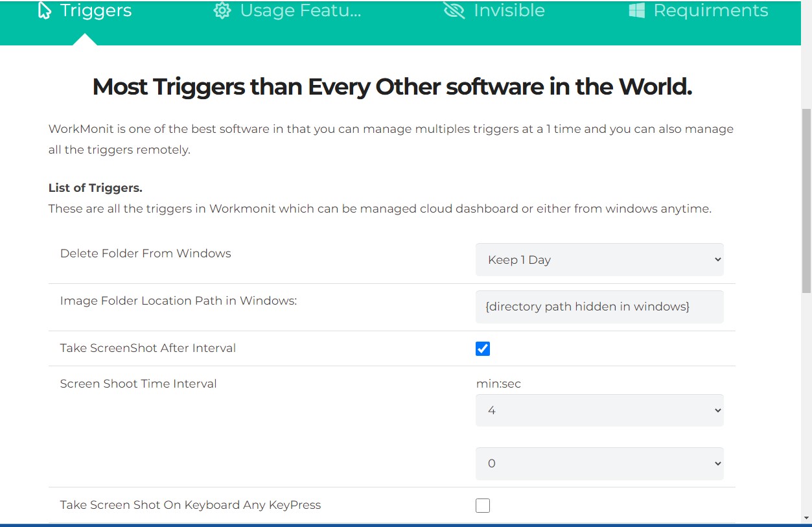Click the image folder directory path field

pos(599,307)
